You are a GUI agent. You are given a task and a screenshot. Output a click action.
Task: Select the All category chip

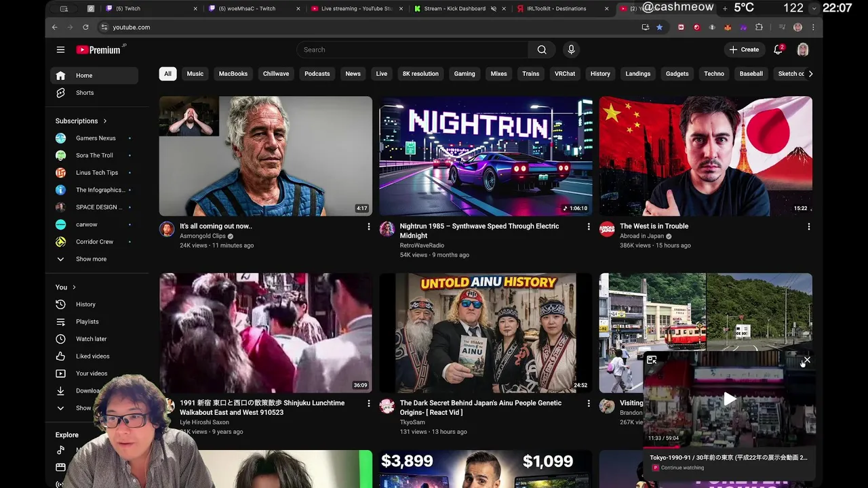click(x=167, y=74)
